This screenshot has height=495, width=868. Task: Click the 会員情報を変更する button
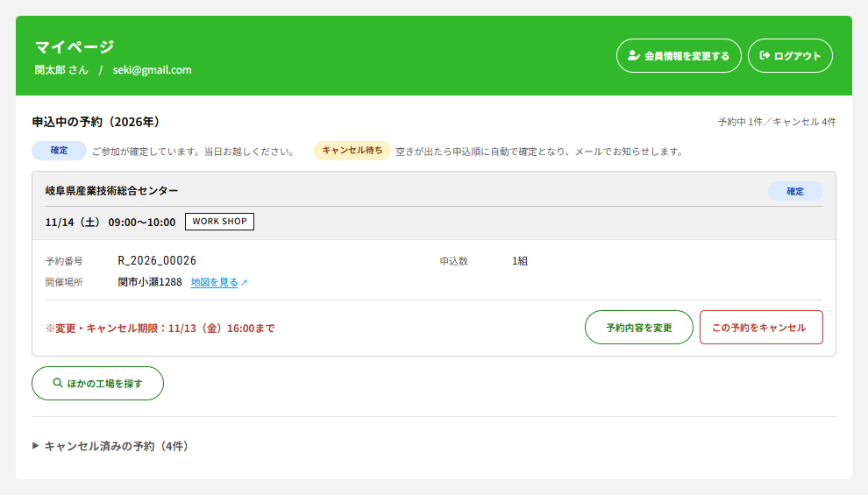point(679,56)
